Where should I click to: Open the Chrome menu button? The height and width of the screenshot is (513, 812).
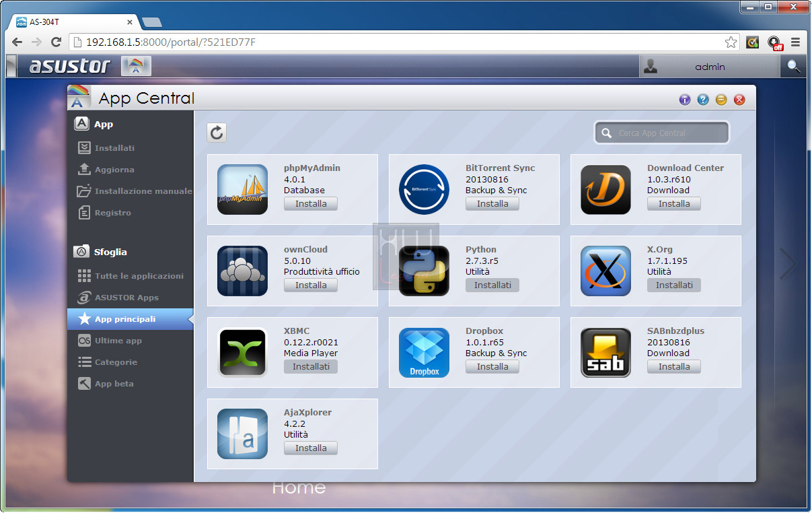pyautogui.click(x=795, y=42)
